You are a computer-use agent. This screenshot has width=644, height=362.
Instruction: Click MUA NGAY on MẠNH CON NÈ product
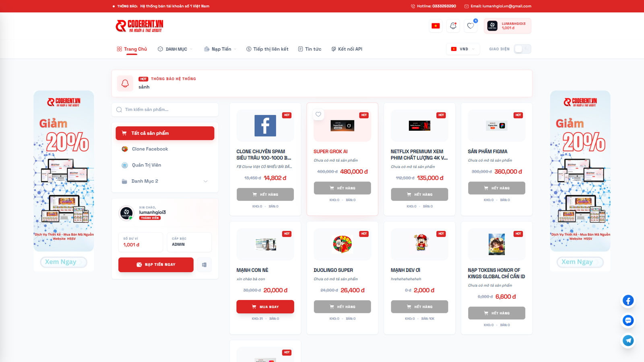[x=265, y=306]
